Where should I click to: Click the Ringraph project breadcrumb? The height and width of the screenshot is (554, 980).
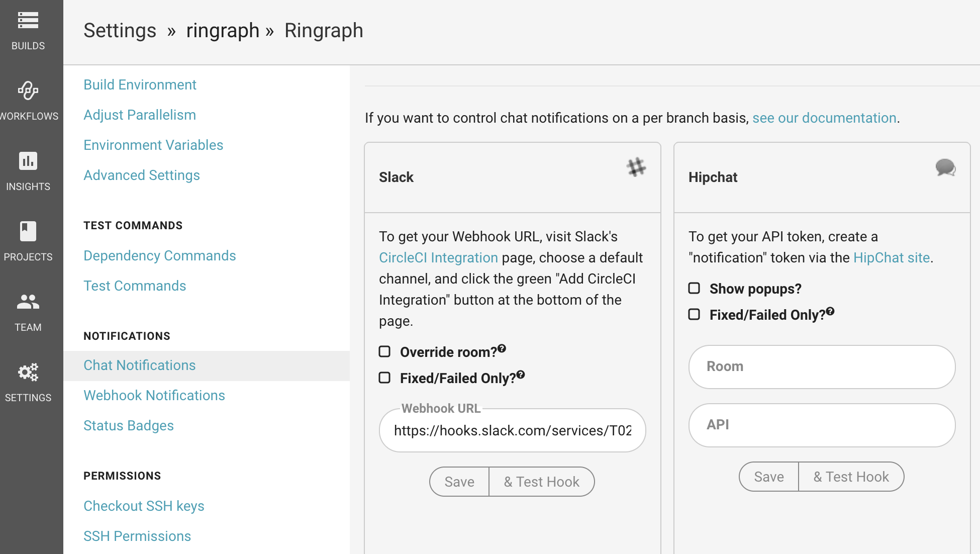coord(324,30)
